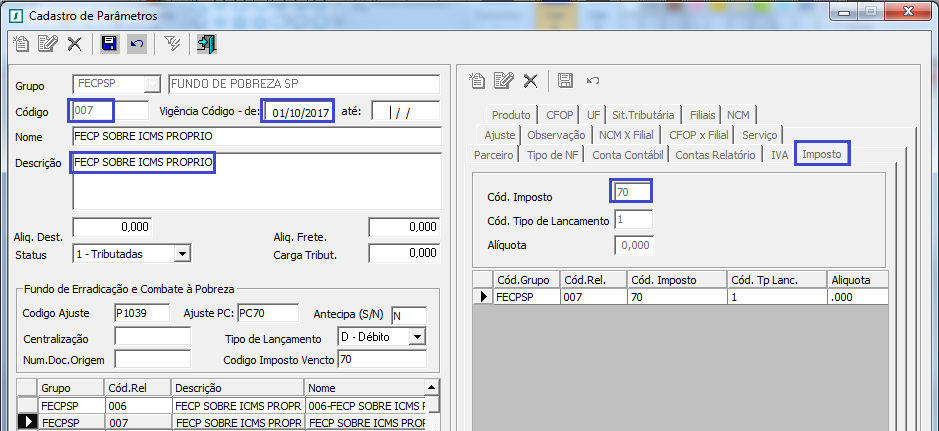Open the Tipo de Lançamento dropdown

pos(417,337)
